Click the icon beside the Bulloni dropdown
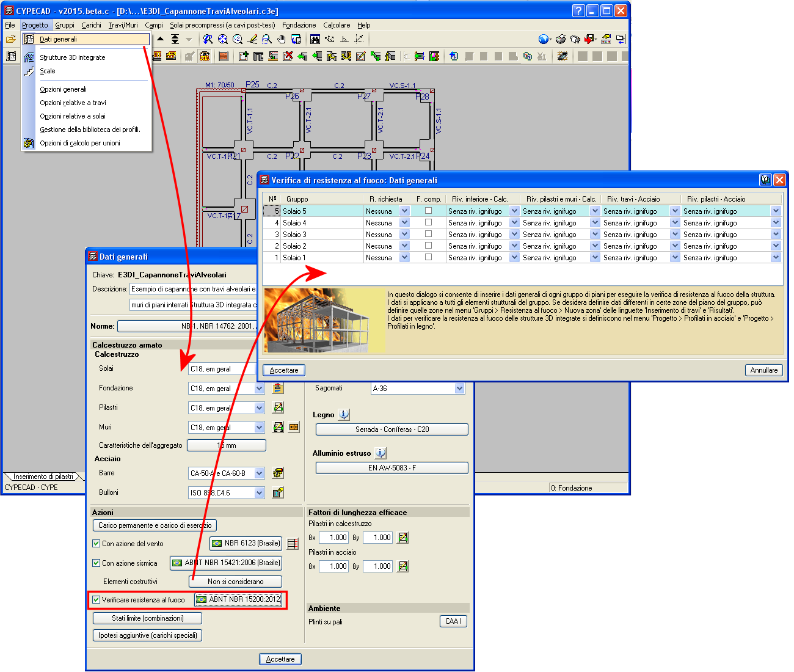This screenshot has height=672, width=794. 278,492
